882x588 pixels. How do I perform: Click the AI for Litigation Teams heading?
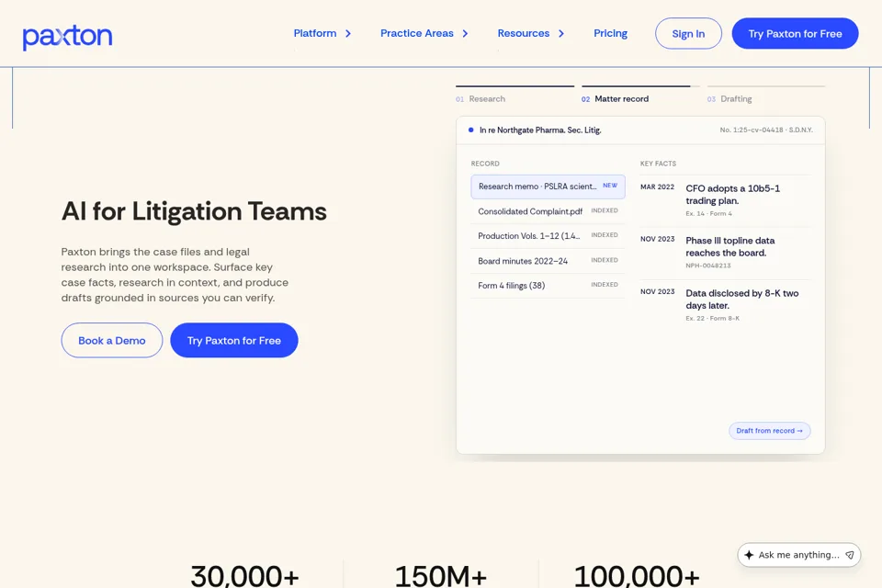coord(194,211)
